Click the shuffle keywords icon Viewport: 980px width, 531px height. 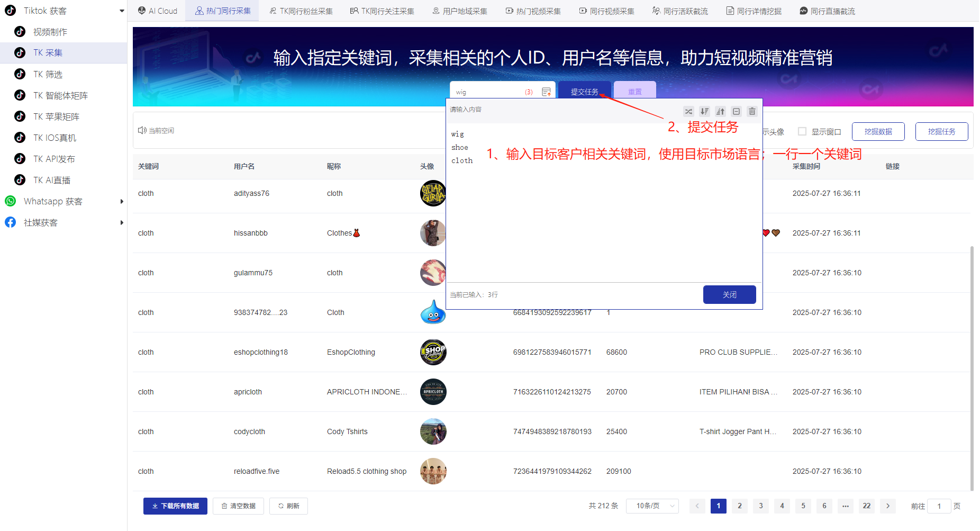tap(688, 111)
